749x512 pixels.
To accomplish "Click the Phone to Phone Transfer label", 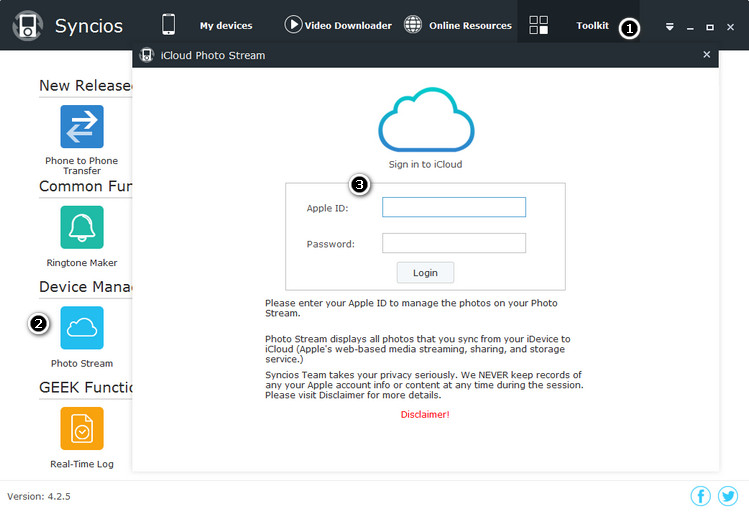I will point(82,166).
